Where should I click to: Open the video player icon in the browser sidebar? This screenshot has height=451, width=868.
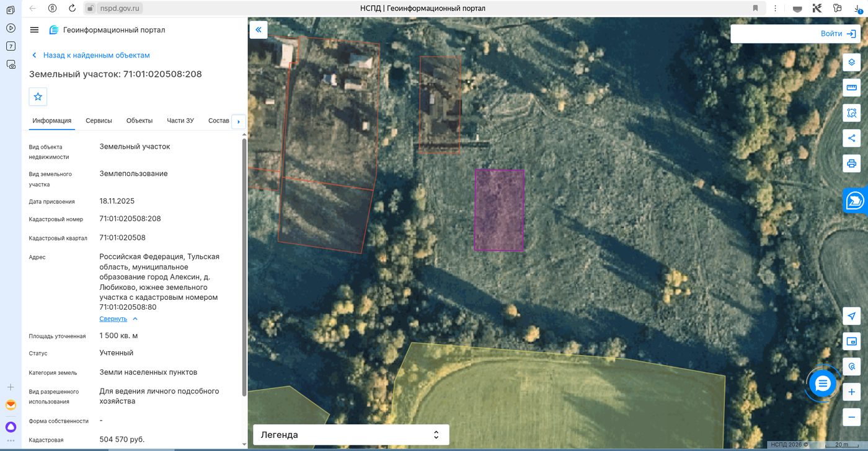11,28
